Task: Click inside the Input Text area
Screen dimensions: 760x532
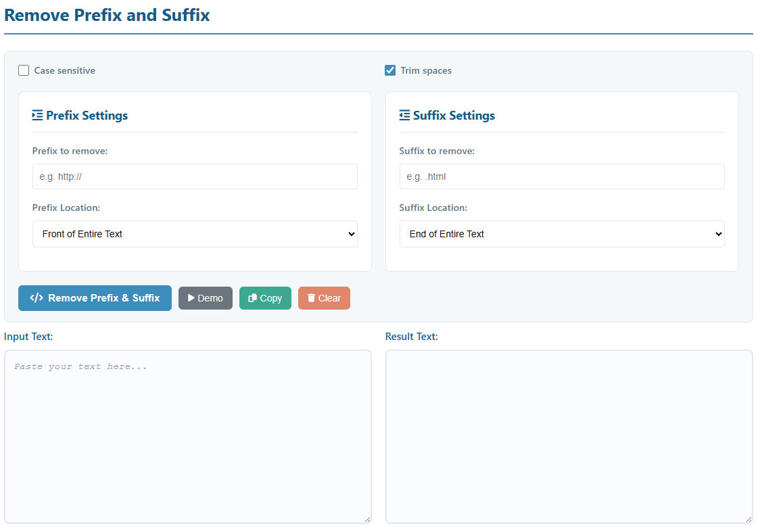Action: tap(187, 436)
